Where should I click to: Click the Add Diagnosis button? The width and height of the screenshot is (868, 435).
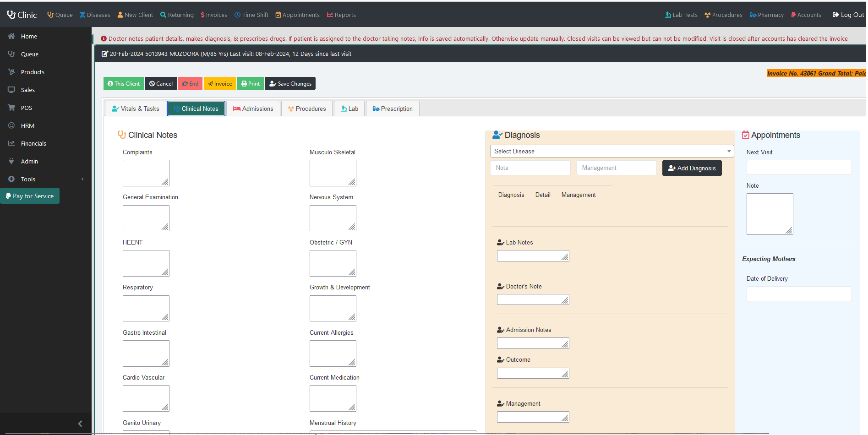click(x=692, y=168)
